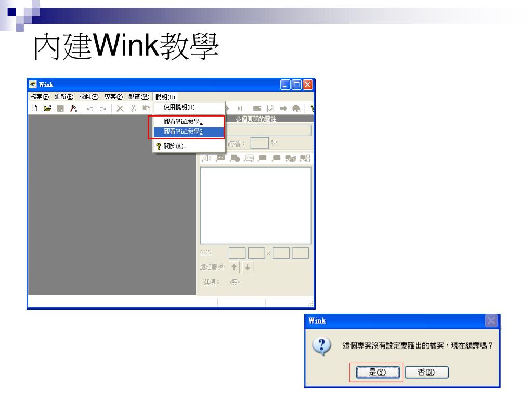Select highlighted 觀看Wink教學2 menu entry
Viewport: 532px width, 399px height.
point(189,132)
